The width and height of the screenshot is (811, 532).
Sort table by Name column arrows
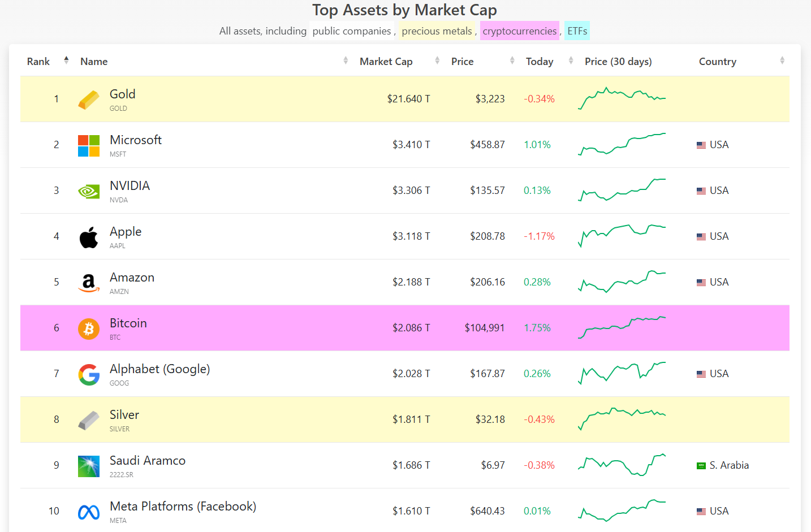coord(346,60)
